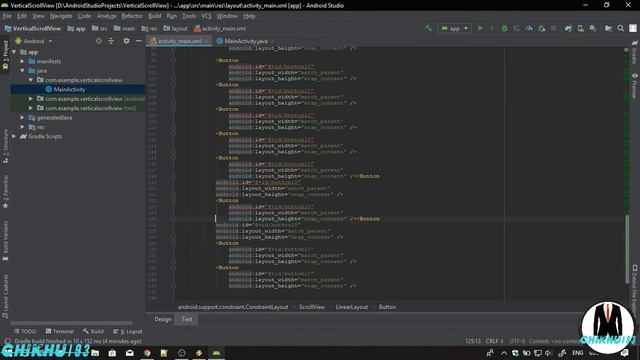Viewport: 640px width, 360px height.
Task: Start debugging with the green bug icon
Action: (x=504, y=28)
